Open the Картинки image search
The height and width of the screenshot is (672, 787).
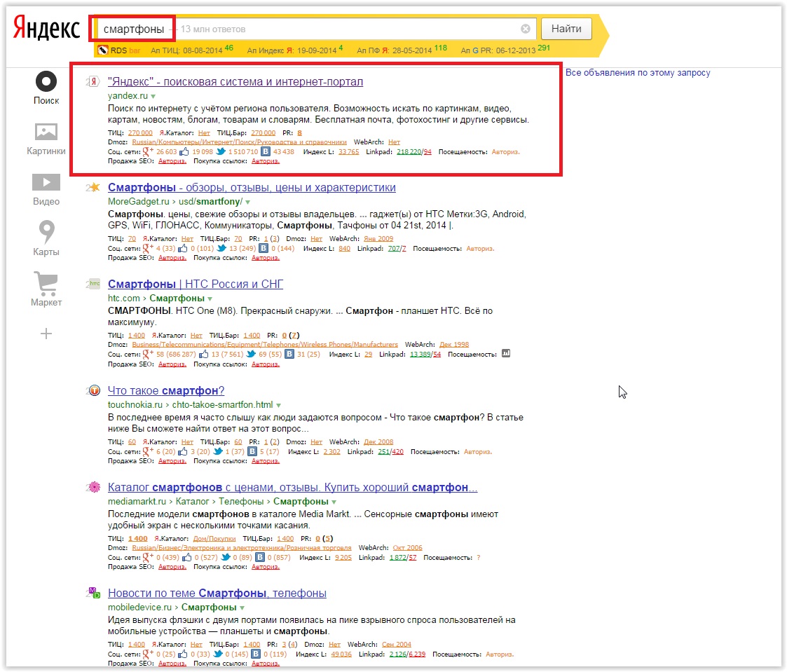click(46, 139)
